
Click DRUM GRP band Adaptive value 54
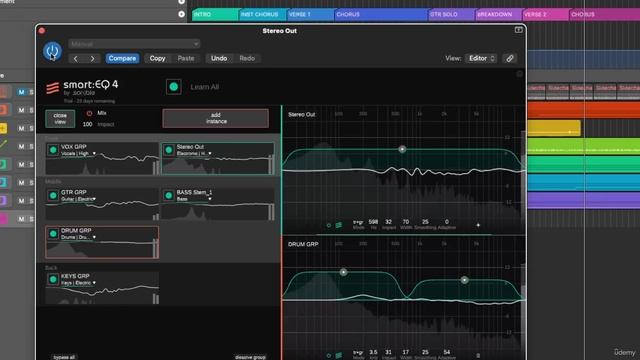click(447, 352)
